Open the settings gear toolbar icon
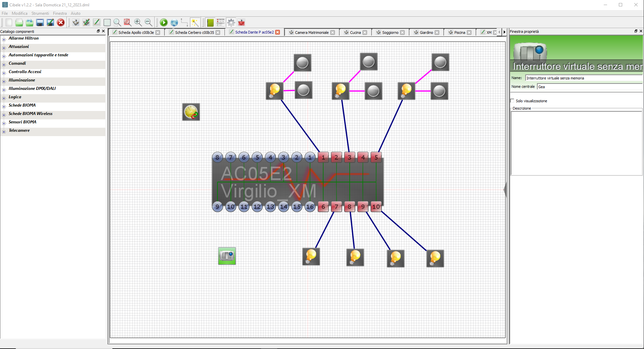 coord(231,22)
